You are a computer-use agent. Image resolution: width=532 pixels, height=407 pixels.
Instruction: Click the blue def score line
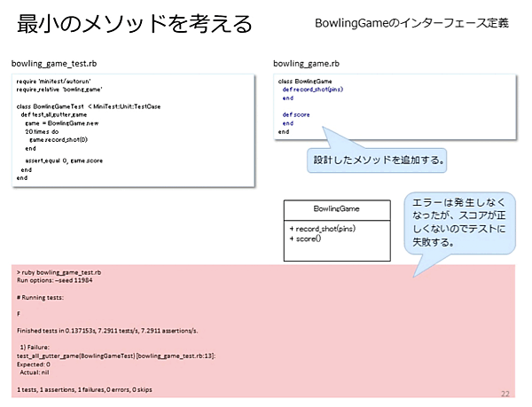[x=296, y=114]
